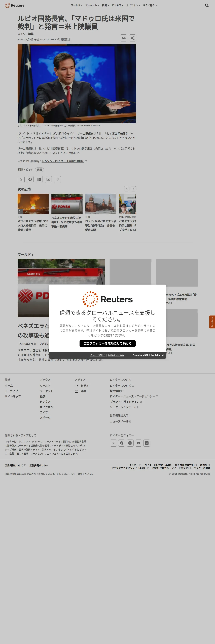Image resolution: width=215 pixels, height=644 pixels.
Task: Play video icon on Venezuela explosion thumbnail
Action: point(20,211)
